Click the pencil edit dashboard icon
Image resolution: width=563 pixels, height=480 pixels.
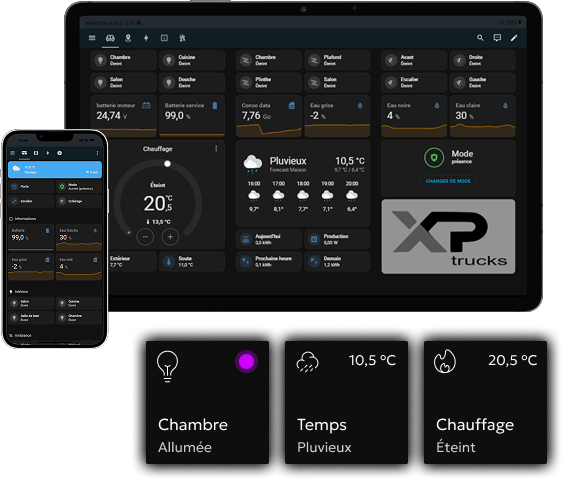click(x=514, y=38)
